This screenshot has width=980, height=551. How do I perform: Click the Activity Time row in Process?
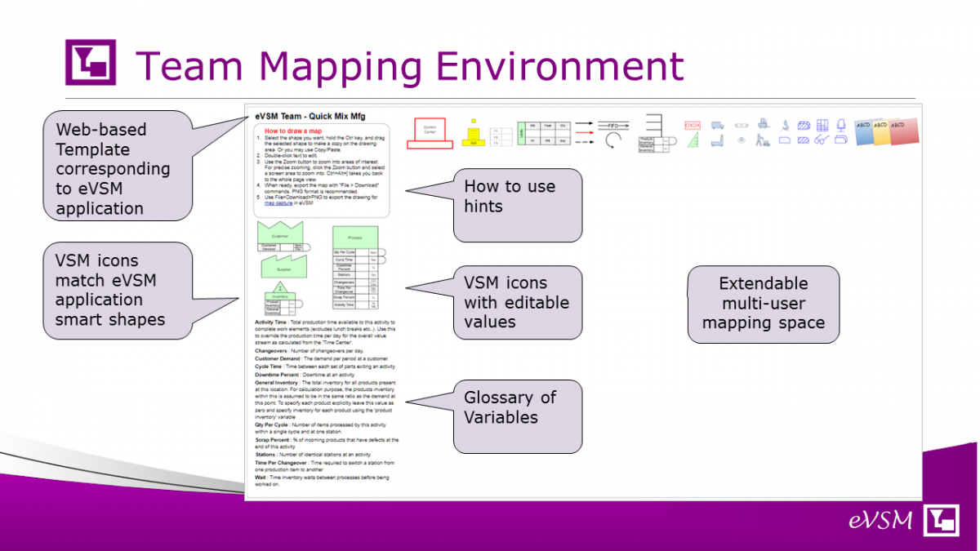[x=355, y=304]
